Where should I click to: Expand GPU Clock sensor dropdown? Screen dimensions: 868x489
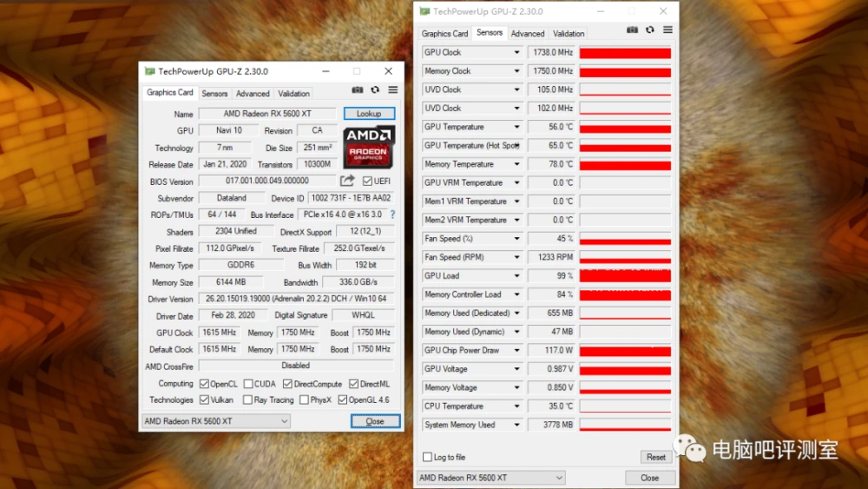516,52
